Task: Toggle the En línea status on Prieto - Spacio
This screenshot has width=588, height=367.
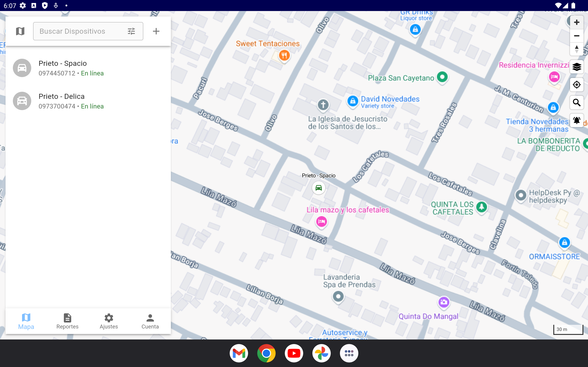Action: click(x=92, y=73)
